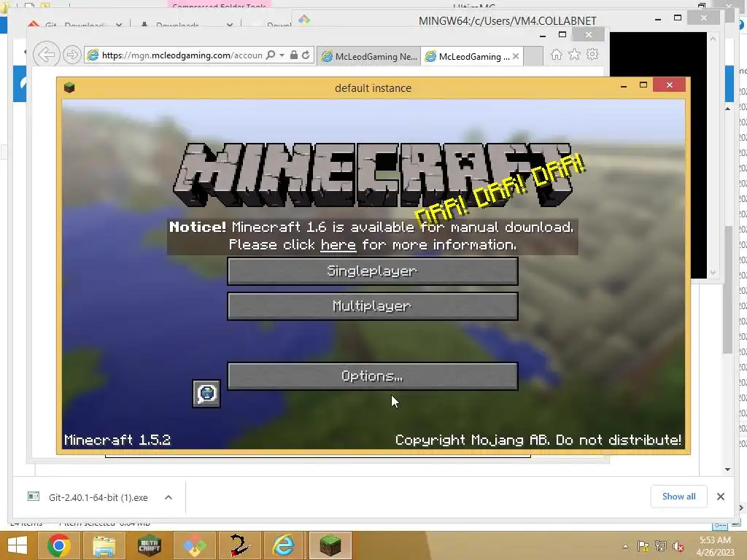Close the Chrome downloads bar
Screen dimensions: 747x560
point(721,497)
